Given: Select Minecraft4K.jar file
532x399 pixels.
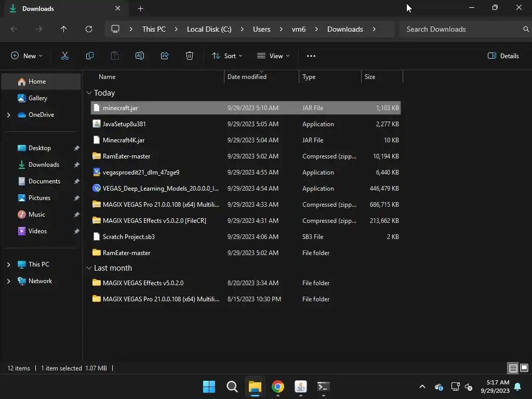Looking at the screenshot, I should click(x=246, y=140).
